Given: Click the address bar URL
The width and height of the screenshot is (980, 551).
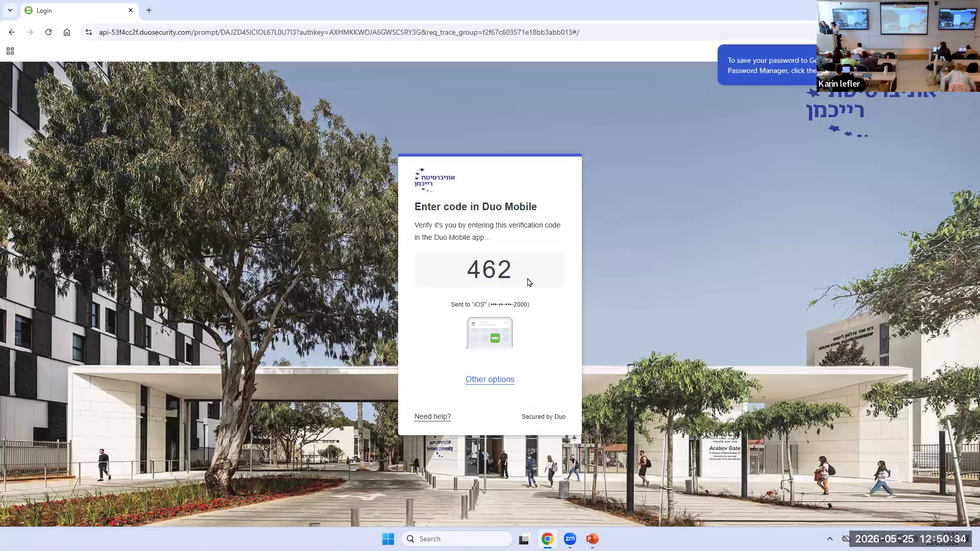Looking at the screenshot, I should point(339,32).
